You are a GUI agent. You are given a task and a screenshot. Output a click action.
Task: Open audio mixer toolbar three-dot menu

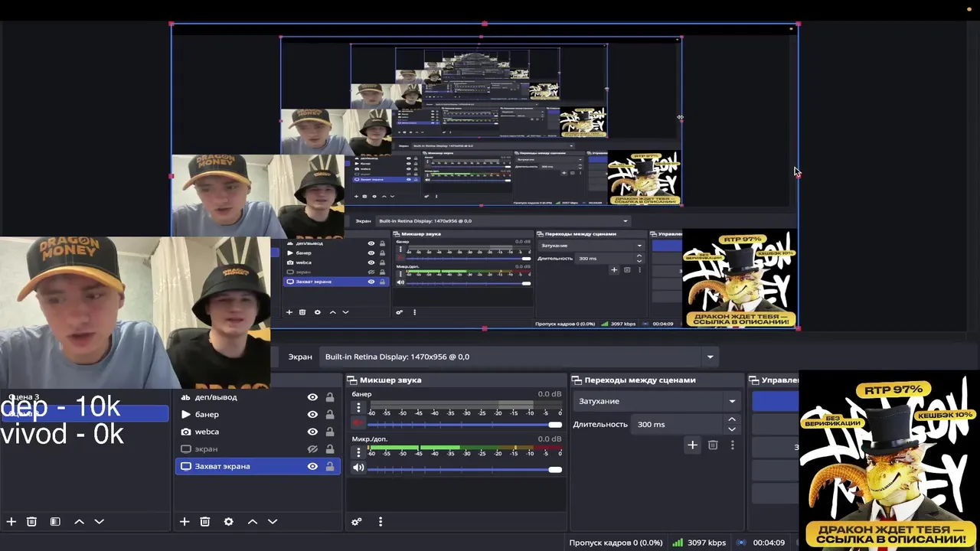(x=381, y=522)
